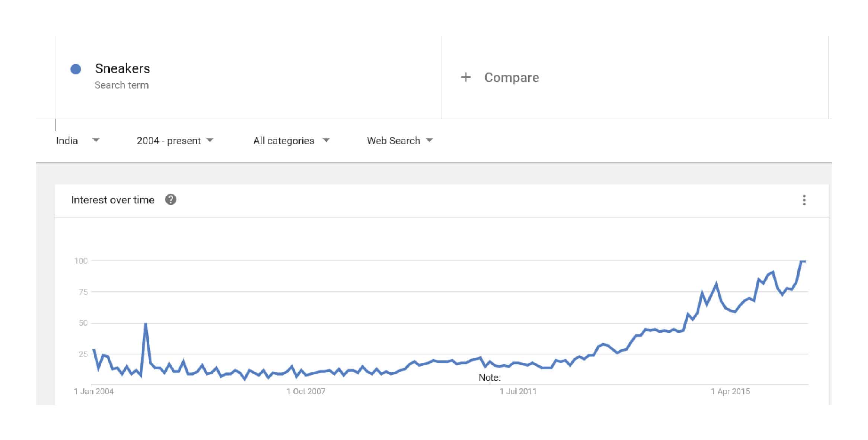Click the help question mark icon
Screen dimensions: 868x440
click(171, 200)
